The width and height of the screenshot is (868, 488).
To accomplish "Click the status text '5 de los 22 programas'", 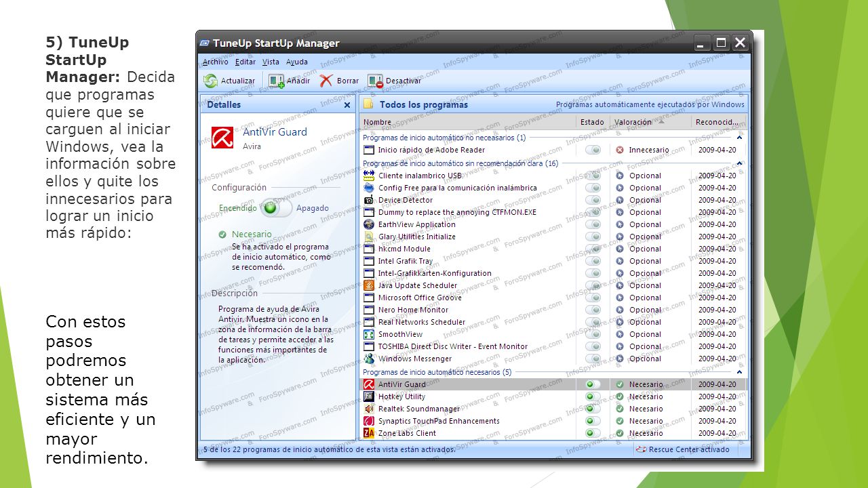I will [x=330, y=449].
